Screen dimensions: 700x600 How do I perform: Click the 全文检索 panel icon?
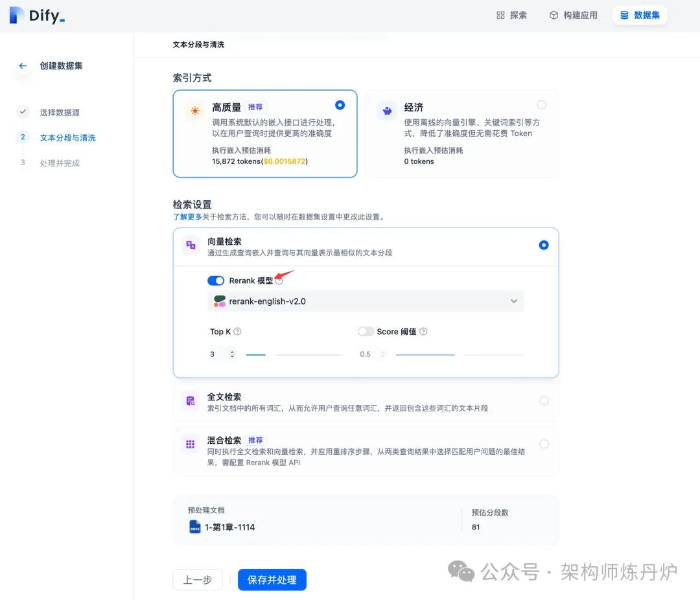[190, 400]
